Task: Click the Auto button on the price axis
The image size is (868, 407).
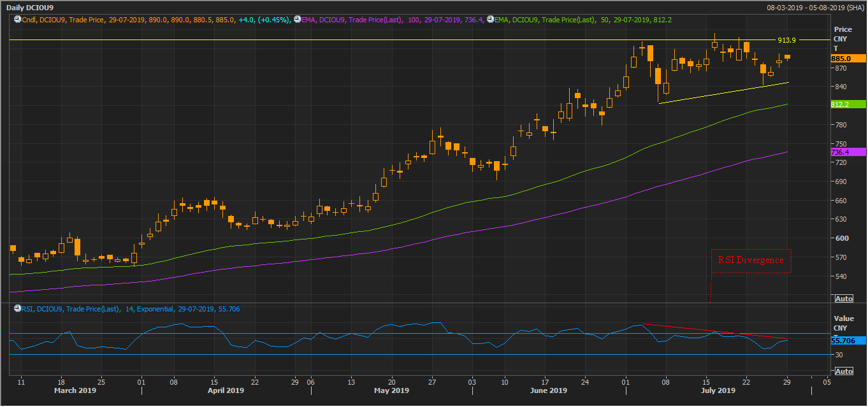Action: pos(843,299)
